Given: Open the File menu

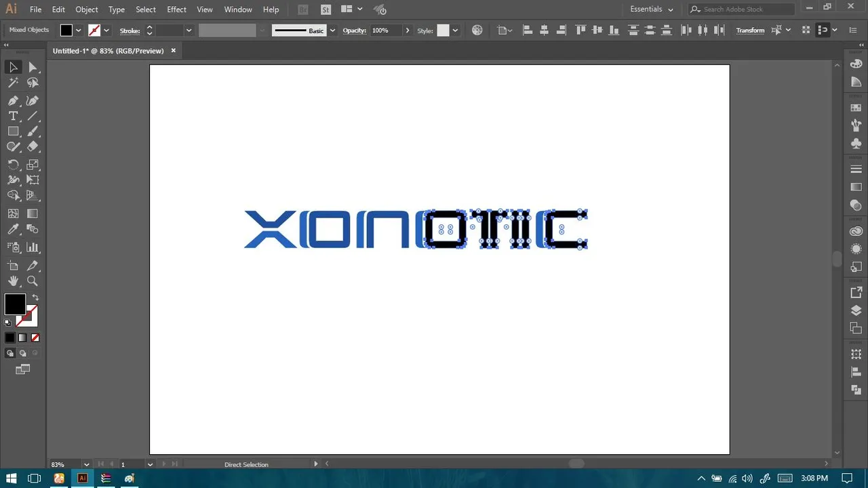Looking at the screenshot, I should 35,9.
